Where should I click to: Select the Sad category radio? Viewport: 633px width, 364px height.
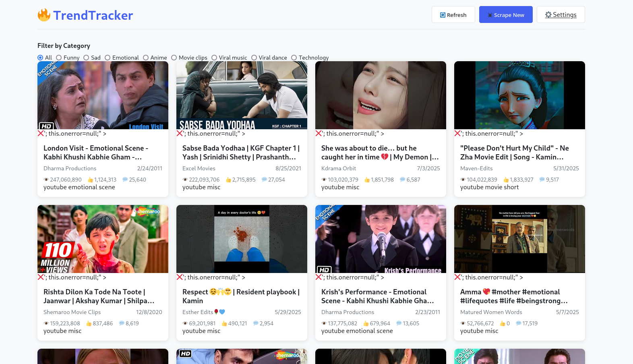click(x=86, y=58)
